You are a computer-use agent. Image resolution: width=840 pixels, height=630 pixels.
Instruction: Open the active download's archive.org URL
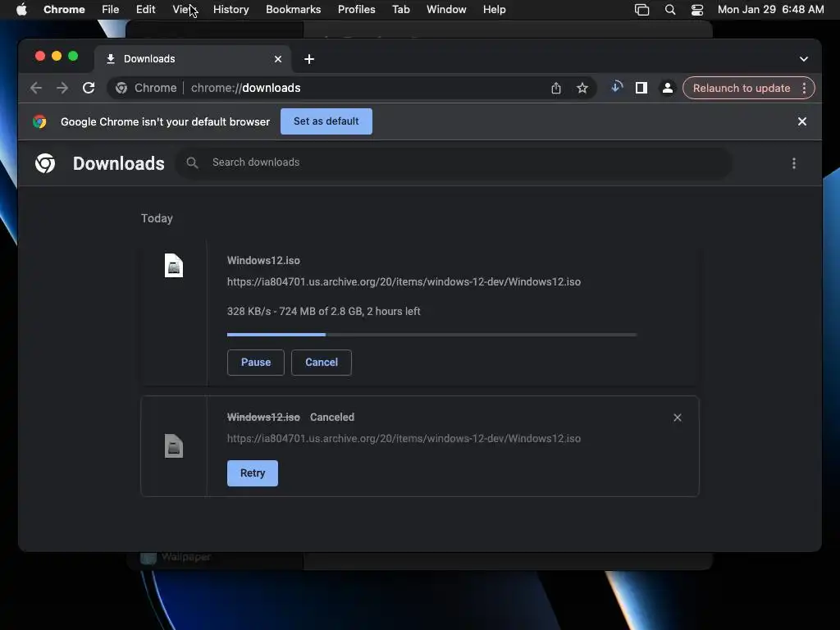[x=404, y=282]
